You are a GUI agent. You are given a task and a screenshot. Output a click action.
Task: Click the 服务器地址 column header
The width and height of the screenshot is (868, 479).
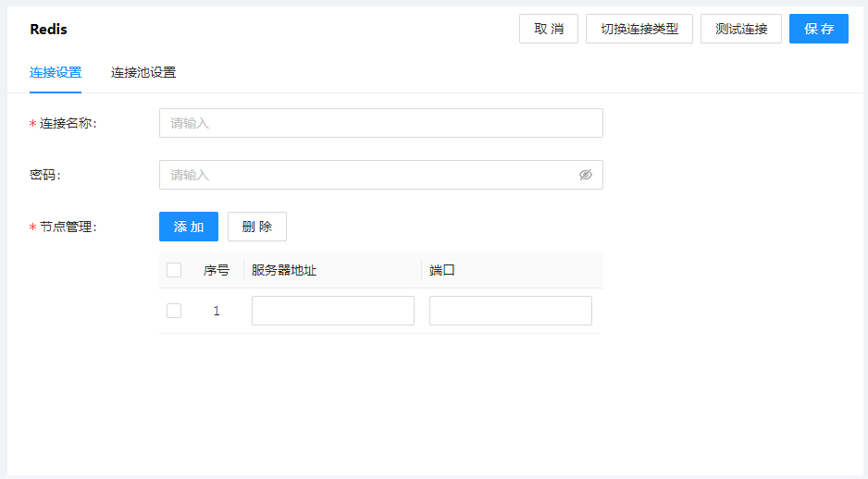coord(284,270)
